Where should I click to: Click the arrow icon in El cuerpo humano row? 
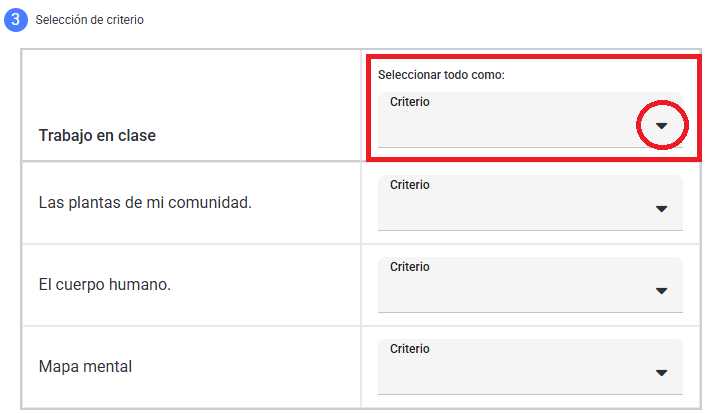point(662,291)
